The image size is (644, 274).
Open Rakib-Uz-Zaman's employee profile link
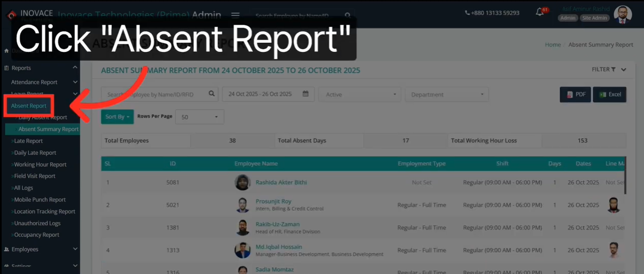pos(277,224)
